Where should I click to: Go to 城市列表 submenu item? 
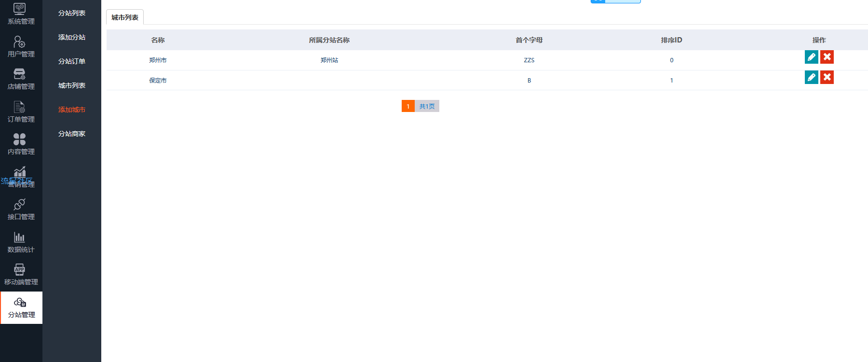tap(72, 85)
